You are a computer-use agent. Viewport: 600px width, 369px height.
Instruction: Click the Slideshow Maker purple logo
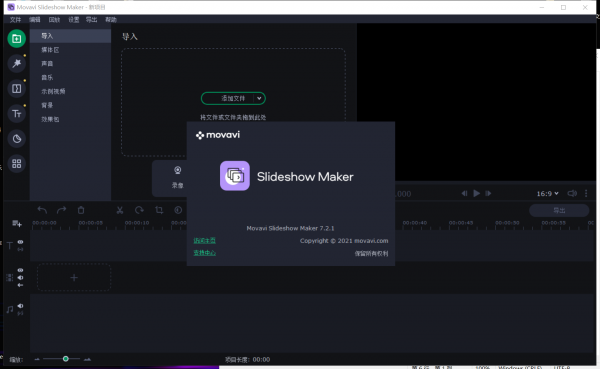pos(235,176)
